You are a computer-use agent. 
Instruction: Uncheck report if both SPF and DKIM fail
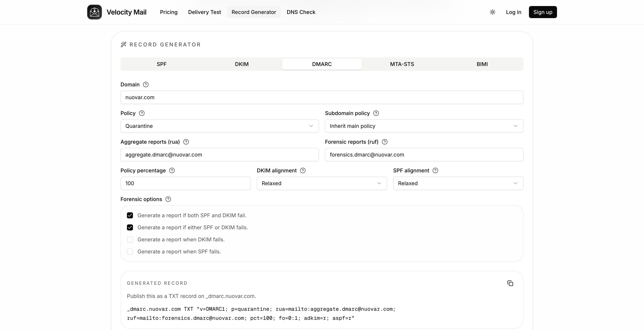click(130, 215)
